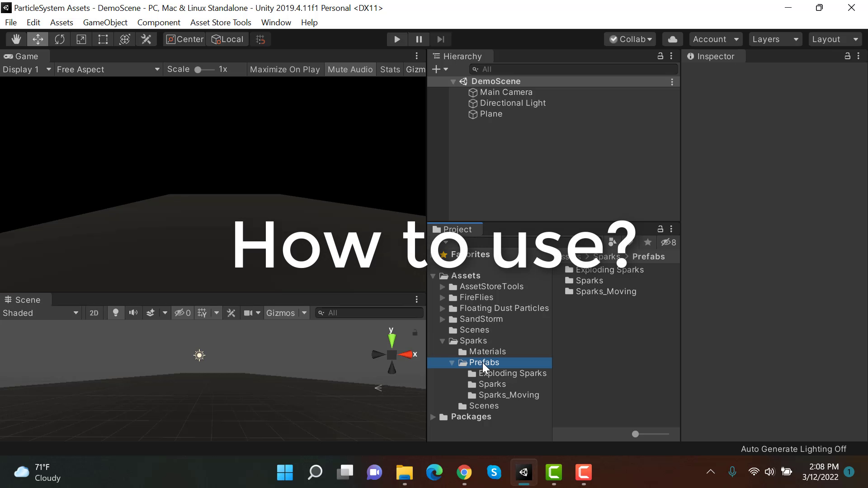Click the Hierarchy create plus button
Image resolution: width=868 pixels, height=488 pixels.
pos(439,69)
